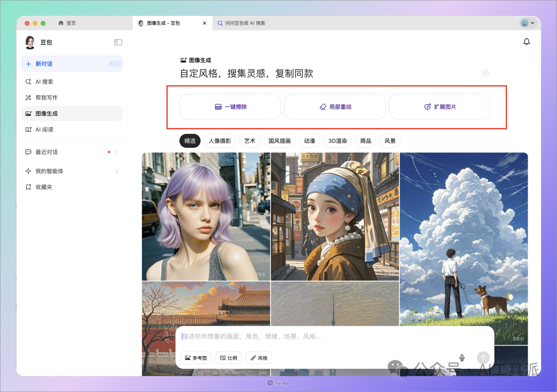
Task: Select the 艺术 category chip
Action: pyautogui.click(x=250, y=141)
